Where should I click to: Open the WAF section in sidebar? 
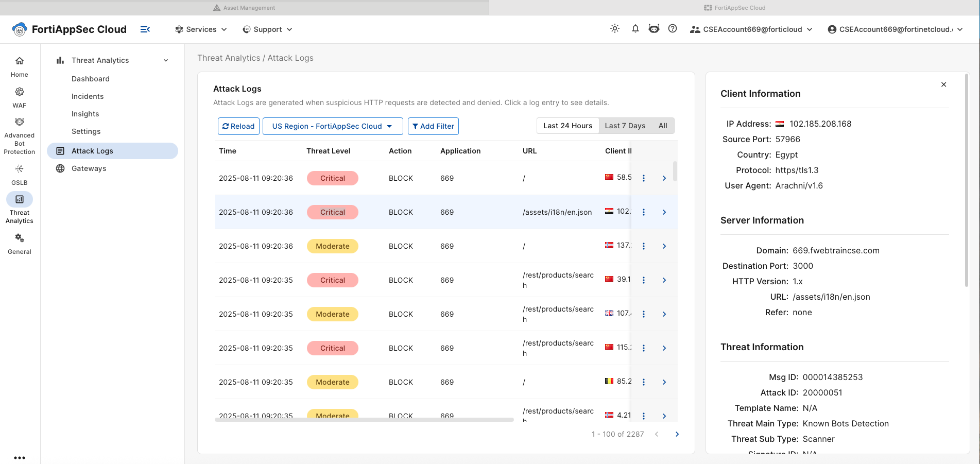coord(20,97)
